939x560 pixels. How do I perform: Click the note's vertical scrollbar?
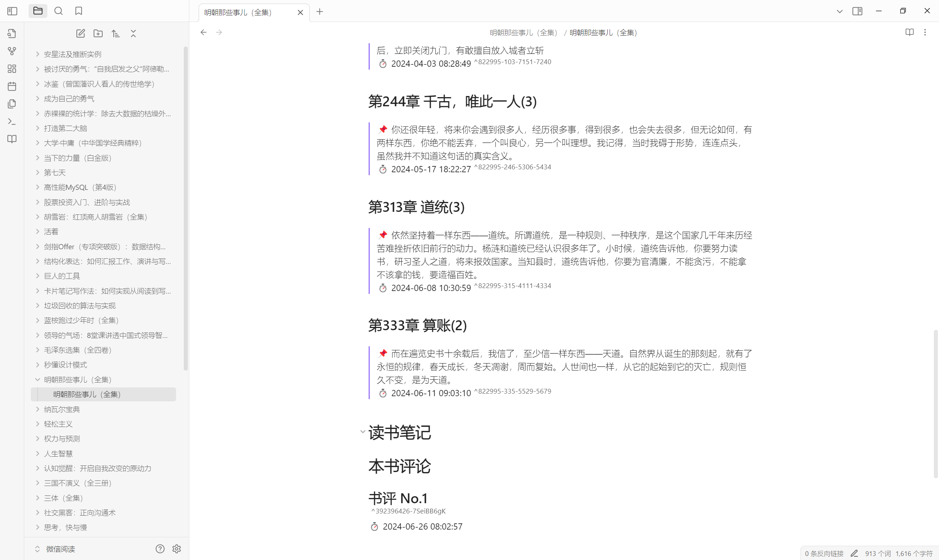[935, 404]
